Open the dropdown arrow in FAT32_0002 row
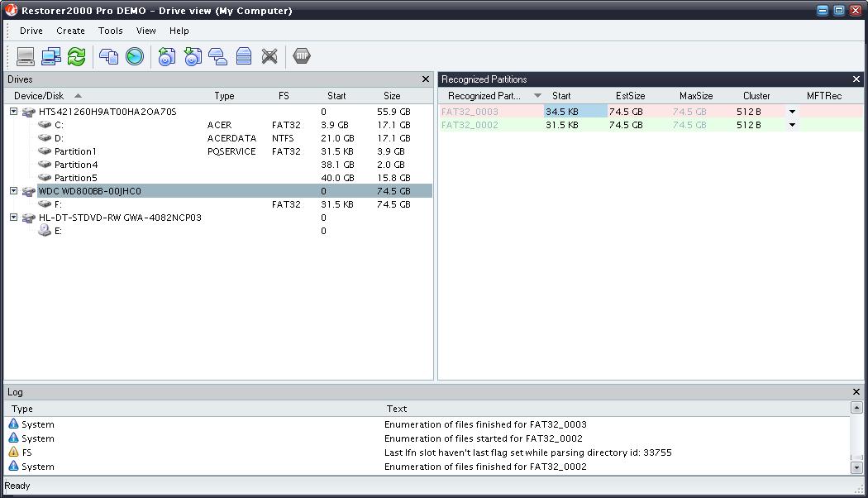The image size is (868, 498). pos(792,125)
